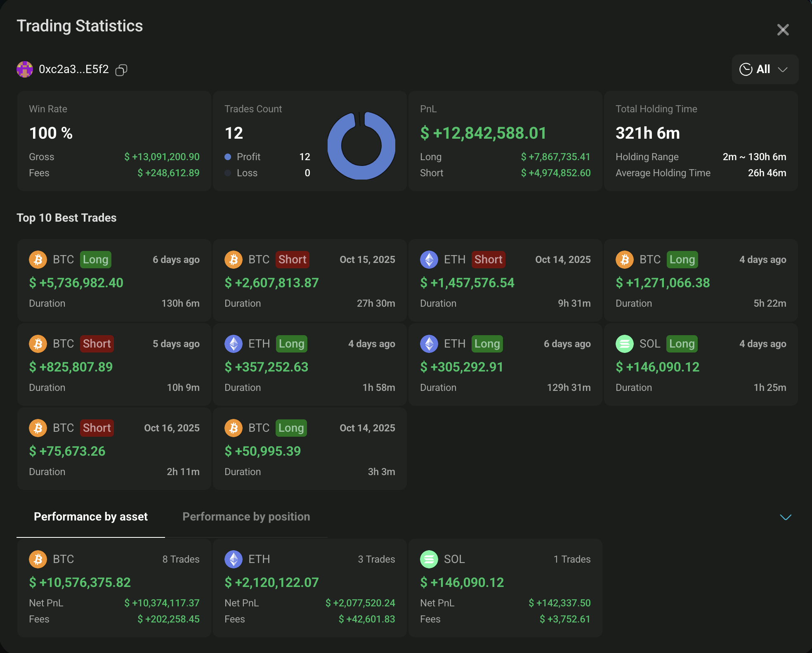Copy the wallet address 0xc2a3...E5f2
The width and height of the screenshot is (812, 653).
(x=121, y=70)
